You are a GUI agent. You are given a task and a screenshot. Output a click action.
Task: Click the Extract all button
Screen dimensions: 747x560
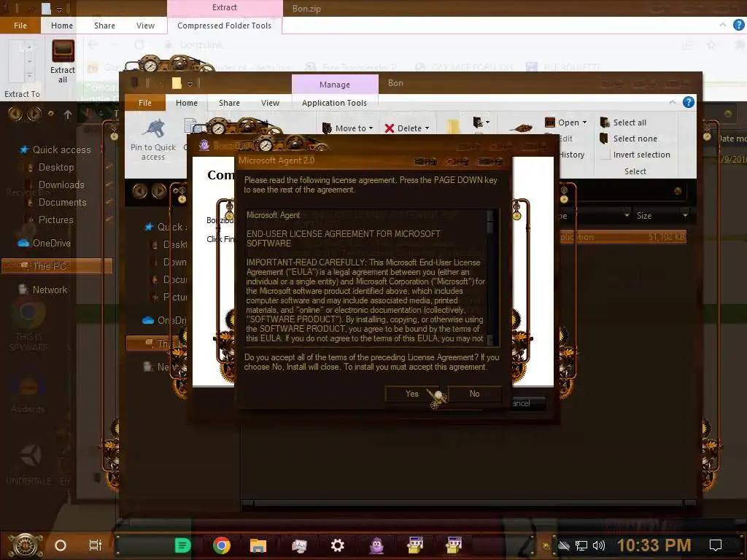pyautogui.click(x=63, y=62)
